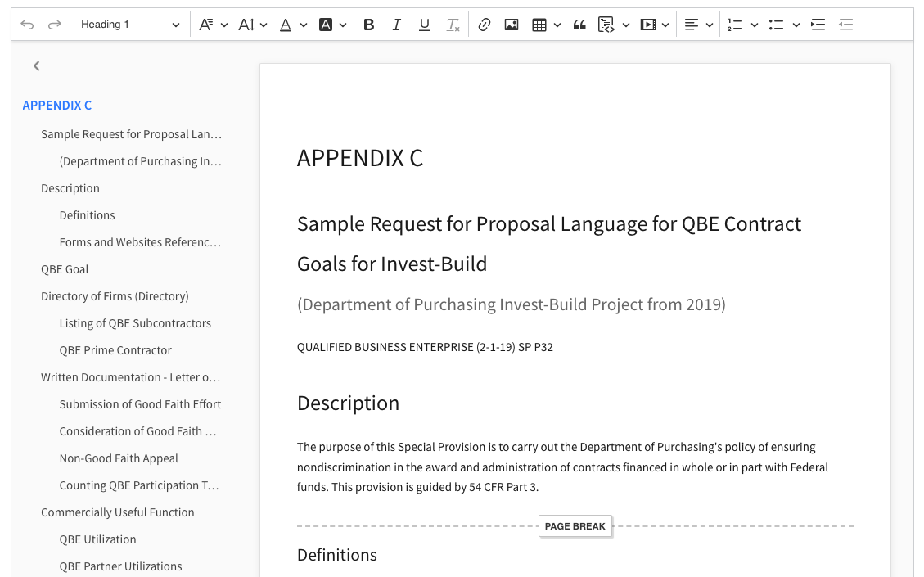Toggle numbered list
This screenshot has width=924, height=577.
(x=736, y=25)
